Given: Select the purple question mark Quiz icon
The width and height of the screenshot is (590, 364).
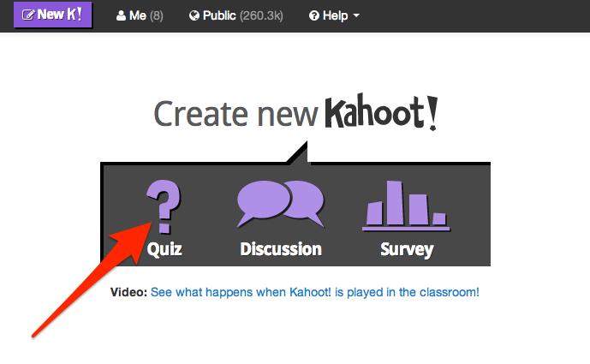Looking at the screenshot, I should pos(164,206).
